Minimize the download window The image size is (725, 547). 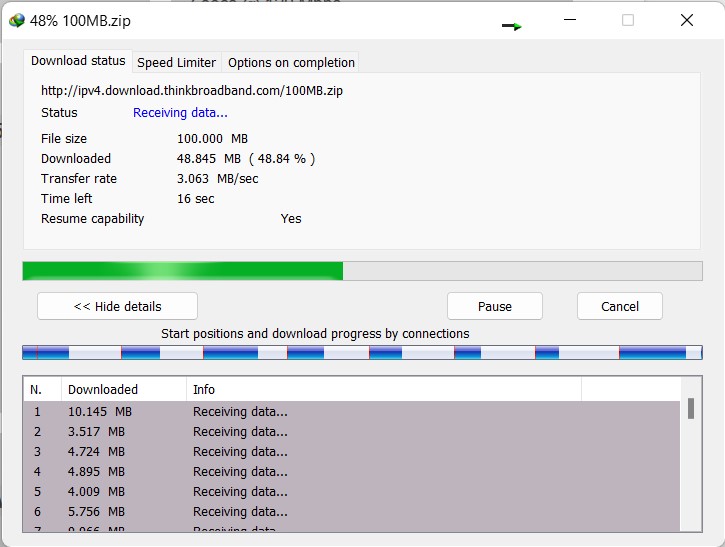tap(570, 20)
